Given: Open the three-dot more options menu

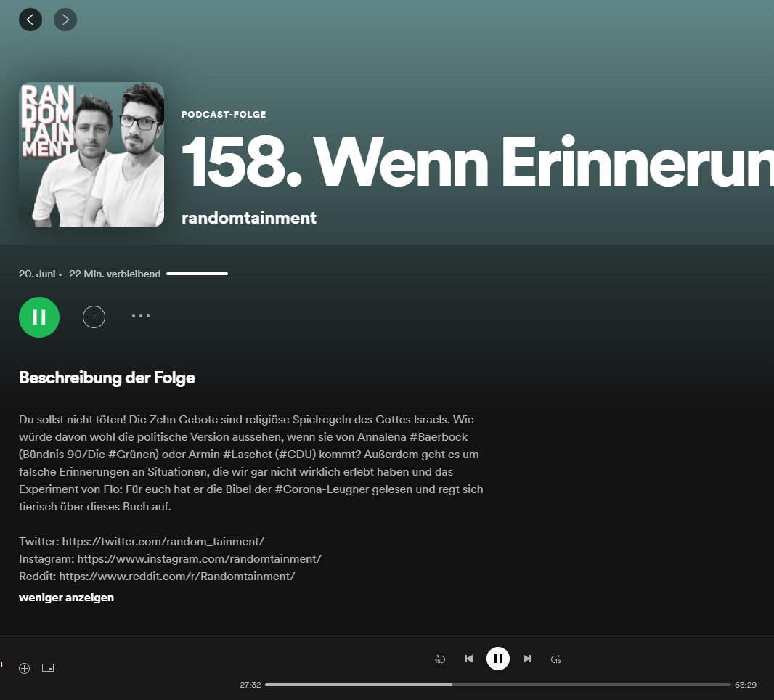Looking at the screenshot, I should [141, 316].
